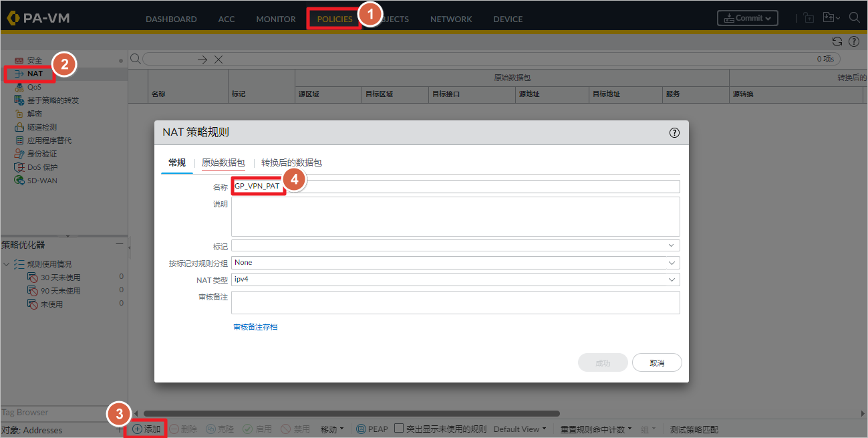Open Application Override (应用程序替代) node
Viewport: 868px width, 438px height.
(x=49, y=140)
